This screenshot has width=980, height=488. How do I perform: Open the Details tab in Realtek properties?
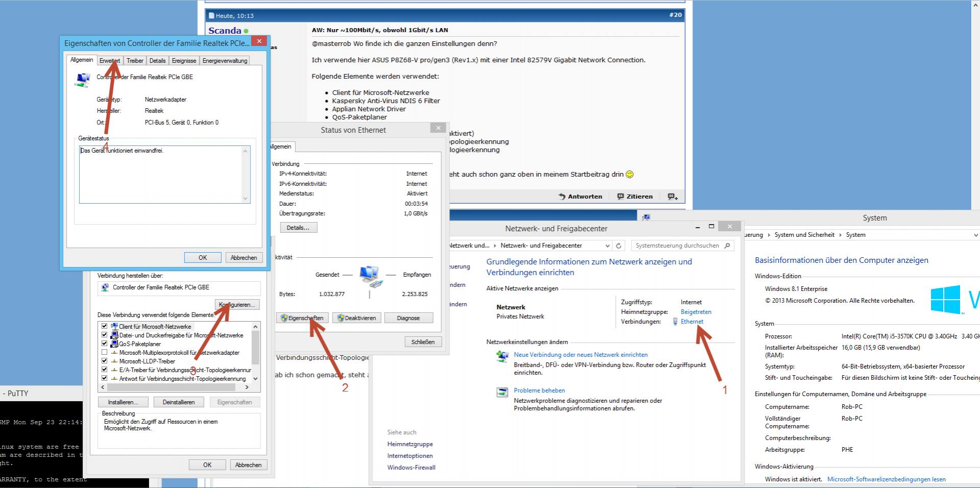[157, 61]
